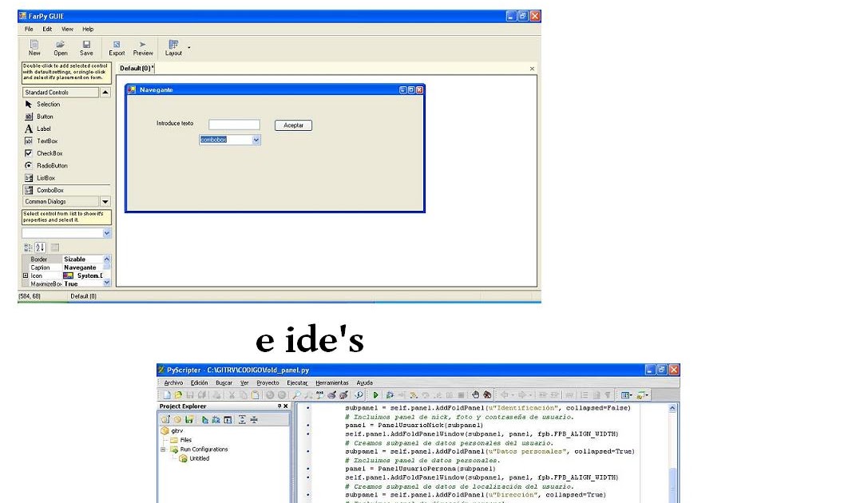Run the script with PyScripter's green play icon

click(x=375, y=394)
